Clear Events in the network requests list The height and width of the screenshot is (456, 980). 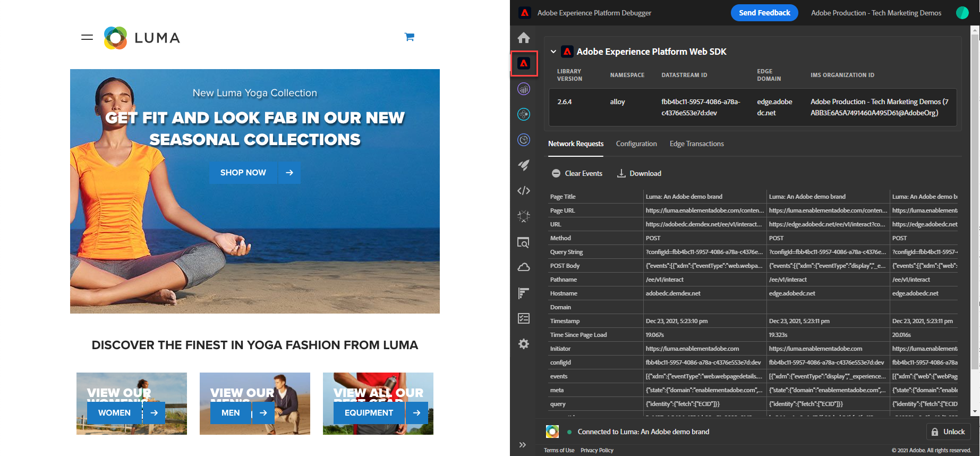pos(577,173)
